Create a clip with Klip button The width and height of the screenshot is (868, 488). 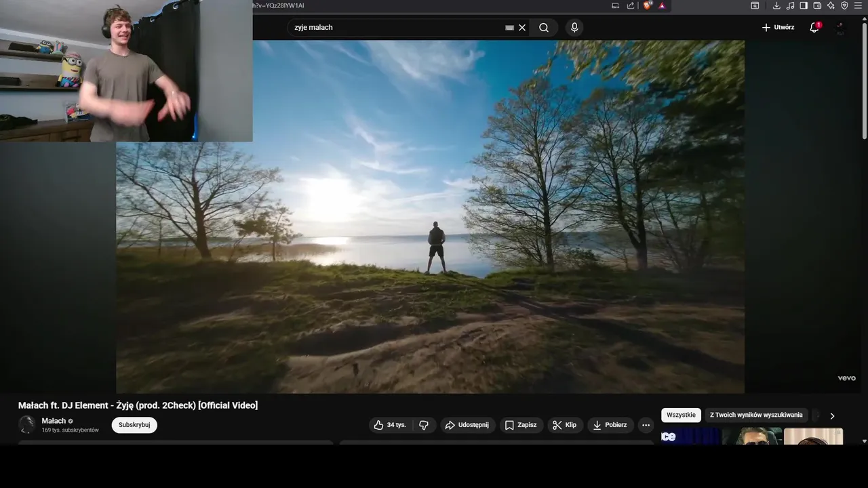(565, 425)
